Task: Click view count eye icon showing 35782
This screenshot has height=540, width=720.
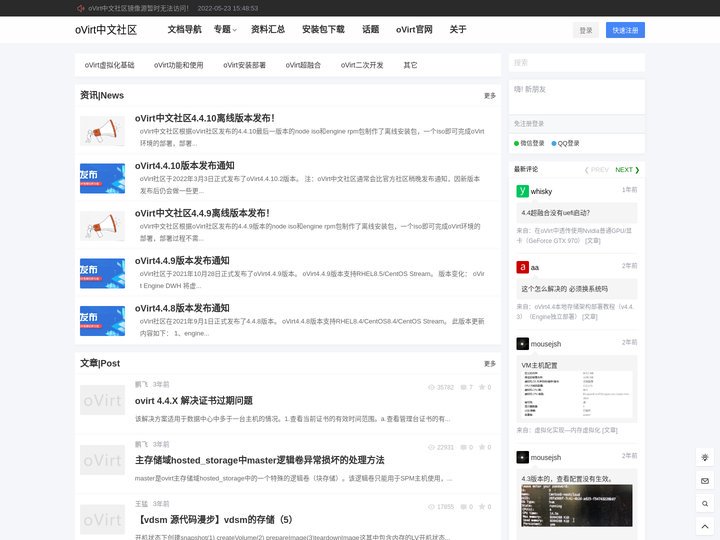Action: [431, 387]
